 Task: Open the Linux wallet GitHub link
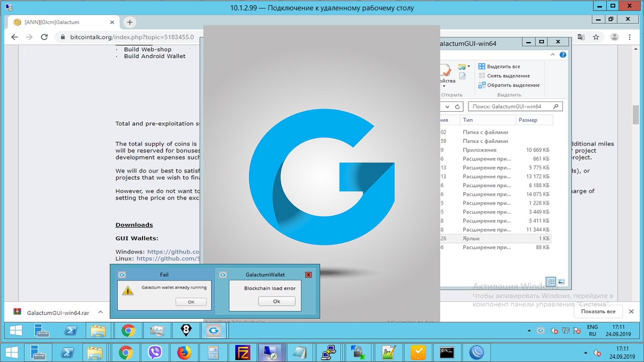point(169,258)
